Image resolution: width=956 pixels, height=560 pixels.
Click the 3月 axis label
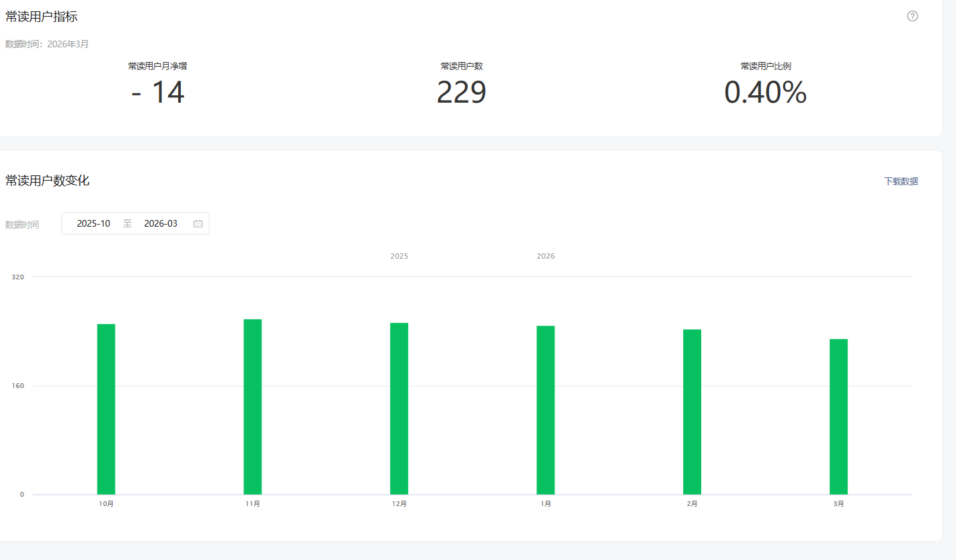pyautogui.click(x=839, y=504)
